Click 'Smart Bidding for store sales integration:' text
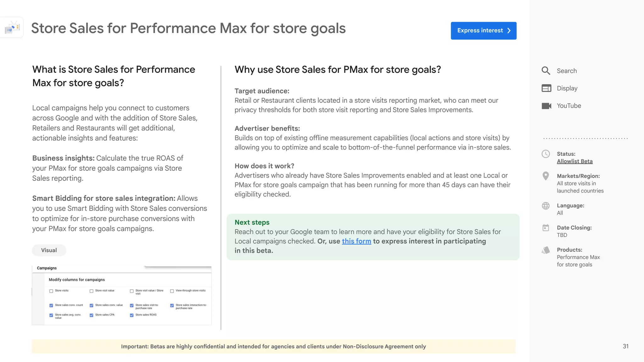Image resolution: width=644 pixels, height=362 pixels. coord(104,198)
